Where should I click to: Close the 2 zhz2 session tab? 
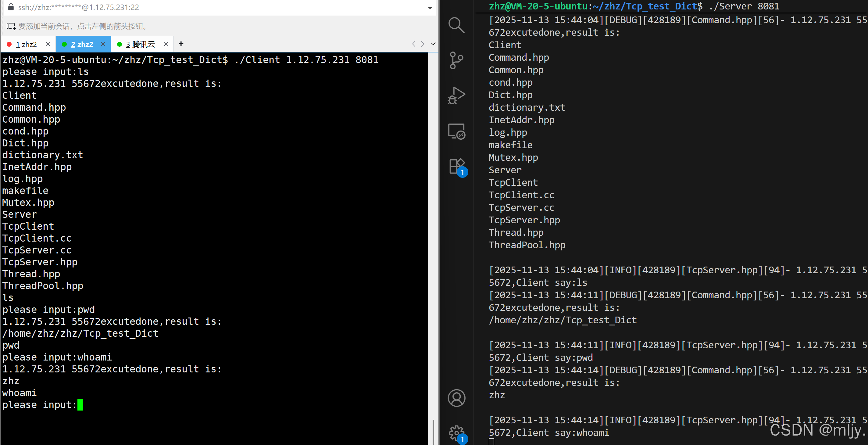[x=103, y=44]
